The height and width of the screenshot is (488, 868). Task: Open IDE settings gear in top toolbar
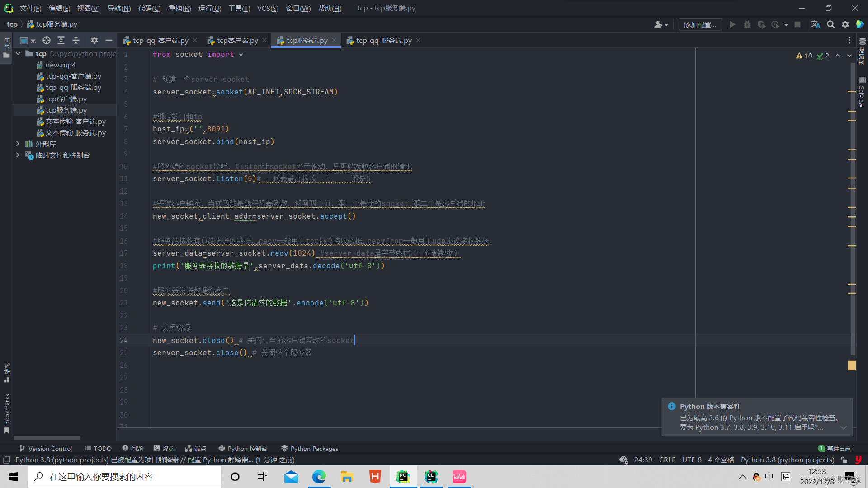coord(845,24)
